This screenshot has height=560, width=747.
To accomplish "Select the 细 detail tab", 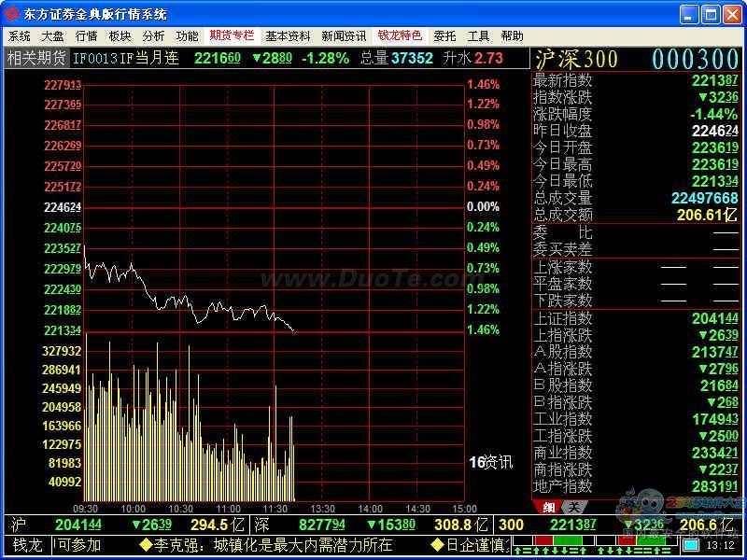I will [548, 508].
